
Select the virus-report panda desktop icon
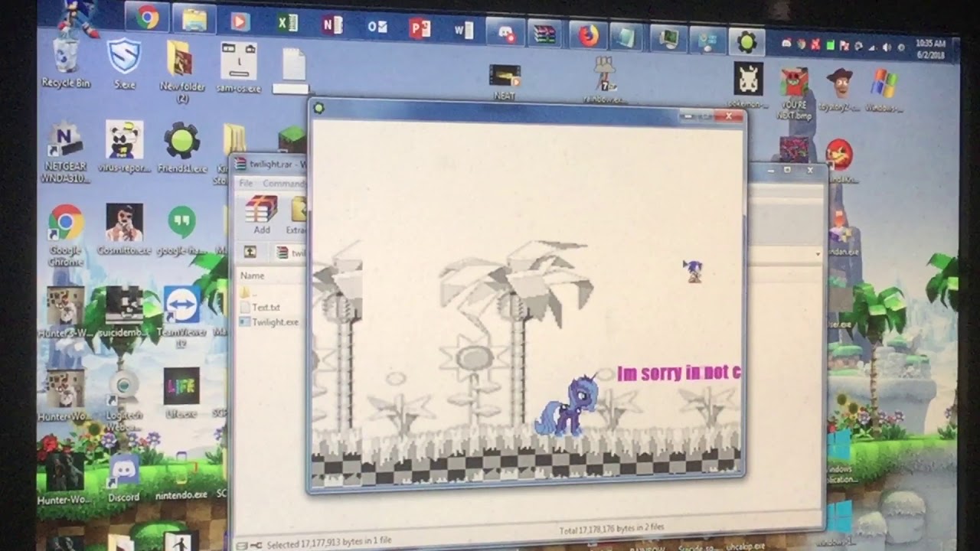point(124,146)
